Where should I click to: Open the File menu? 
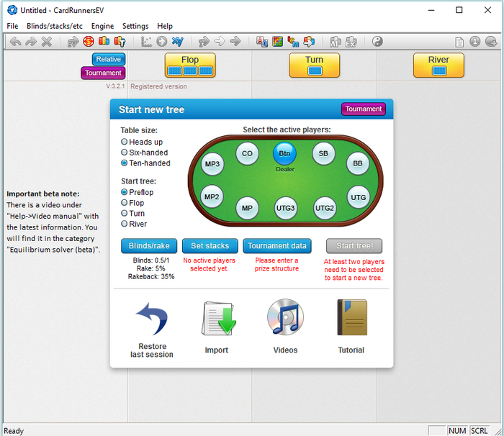(12, 26)
